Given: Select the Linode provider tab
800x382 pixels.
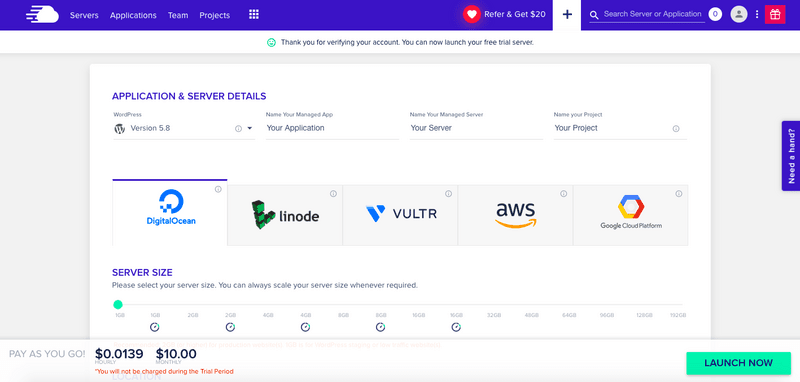Looking at the screenshot, I should (x=285, y=215).
